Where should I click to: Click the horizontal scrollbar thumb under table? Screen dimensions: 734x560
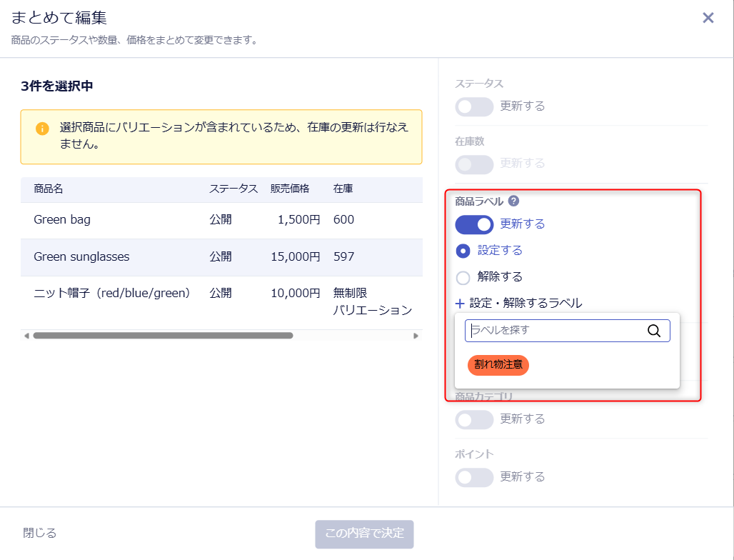[x=163, y=336]
